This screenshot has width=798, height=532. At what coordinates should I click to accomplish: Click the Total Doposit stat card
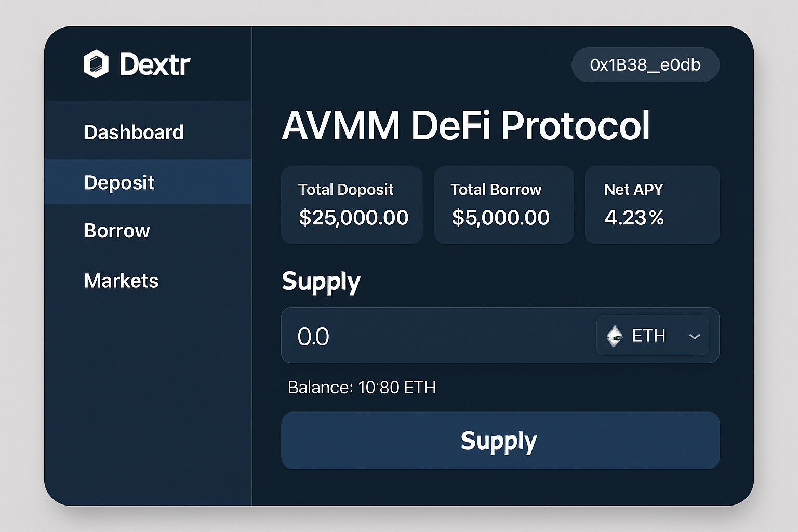click(351, 205)
